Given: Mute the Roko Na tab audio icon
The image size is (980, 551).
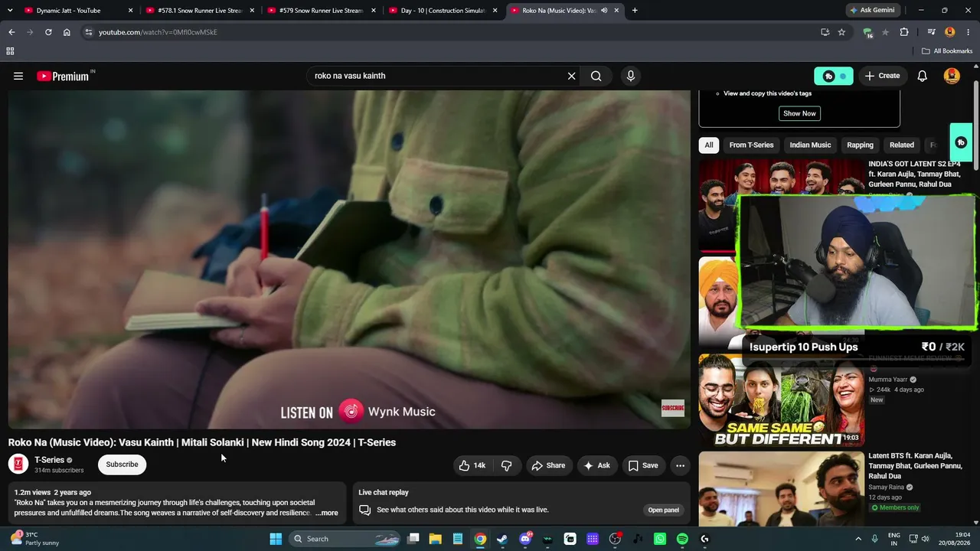Looking at the screenshot, I should point(604,11).
